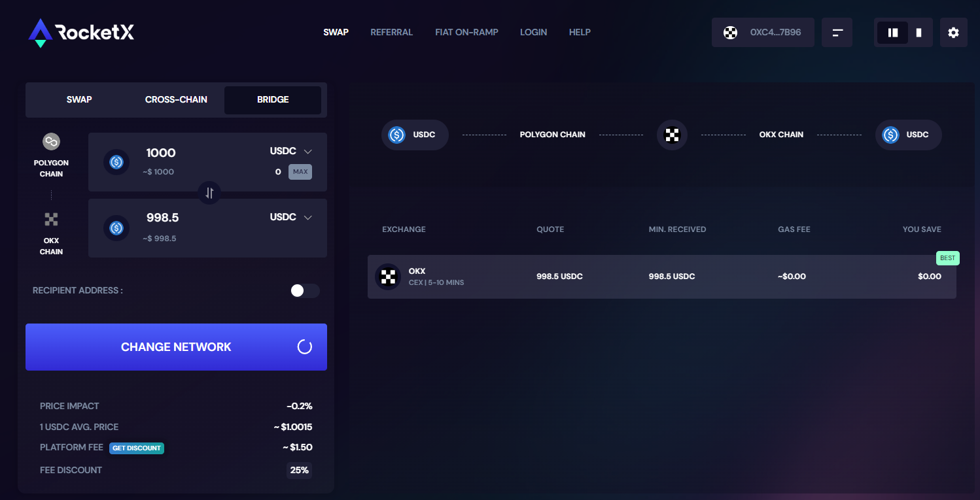The width and height of the screenshot is (980, 500).
Task: Click the loading spinner on Change Network
Action: pos(304,347)
